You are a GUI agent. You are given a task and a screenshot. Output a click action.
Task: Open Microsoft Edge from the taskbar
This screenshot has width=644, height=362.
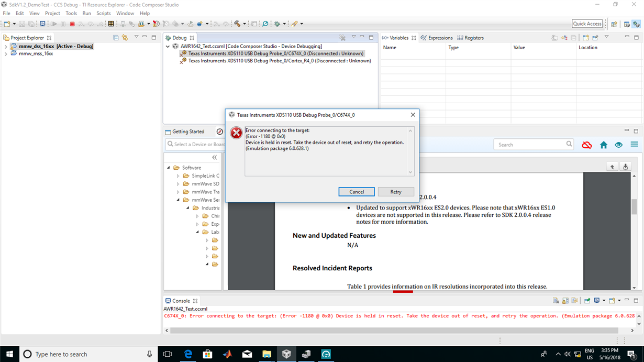[x=188, y=354]
